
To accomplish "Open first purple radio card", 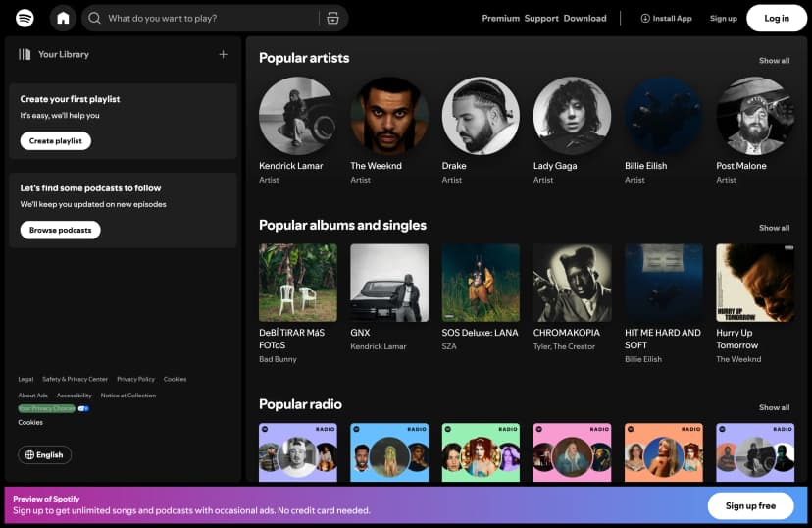I will click(x=298, y=452).
